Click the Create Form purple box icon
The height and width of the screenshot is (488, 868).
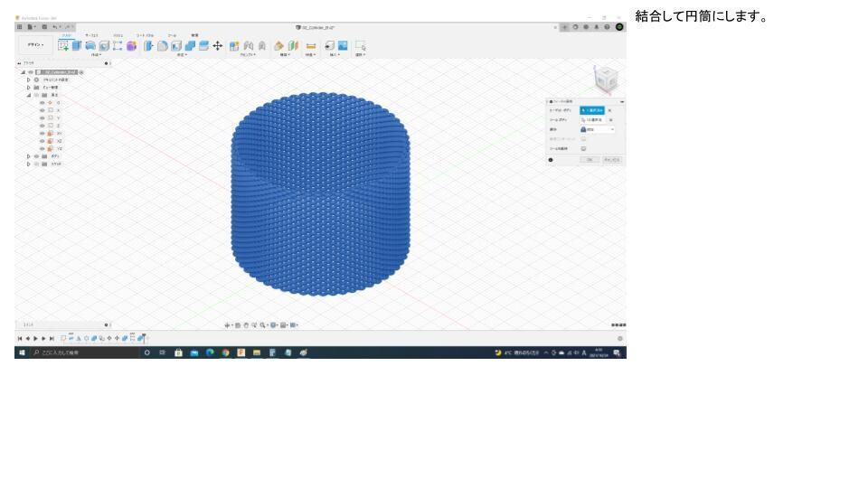point(131,46)
